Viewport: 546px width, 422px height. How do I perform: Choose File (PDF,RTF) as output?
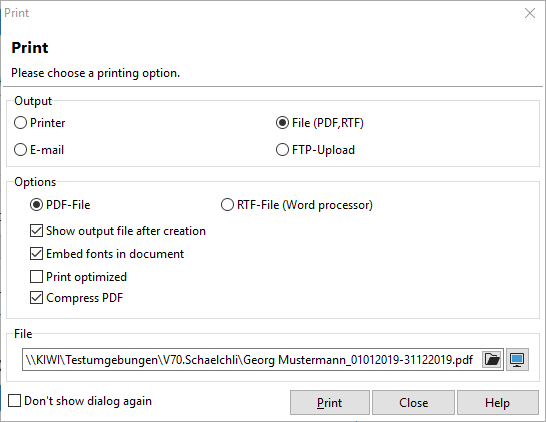tap(320, 123)
